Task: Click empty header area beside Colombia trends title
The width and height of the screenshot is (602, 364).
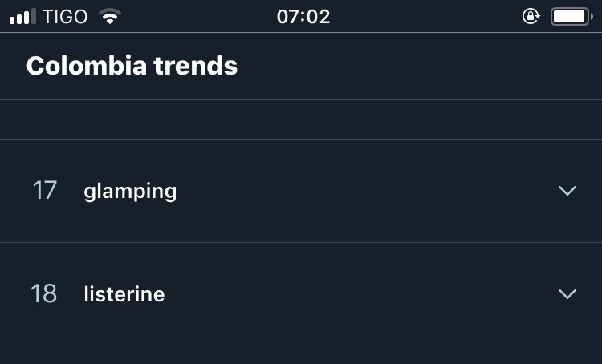Action: click(x=418, y=66)
